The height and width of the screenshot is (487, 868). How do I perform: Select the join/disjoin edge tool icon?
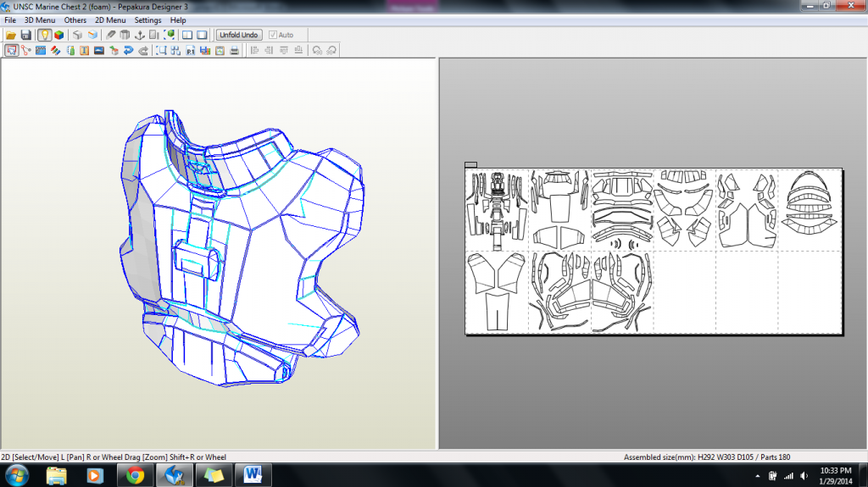tap(25, 50)
